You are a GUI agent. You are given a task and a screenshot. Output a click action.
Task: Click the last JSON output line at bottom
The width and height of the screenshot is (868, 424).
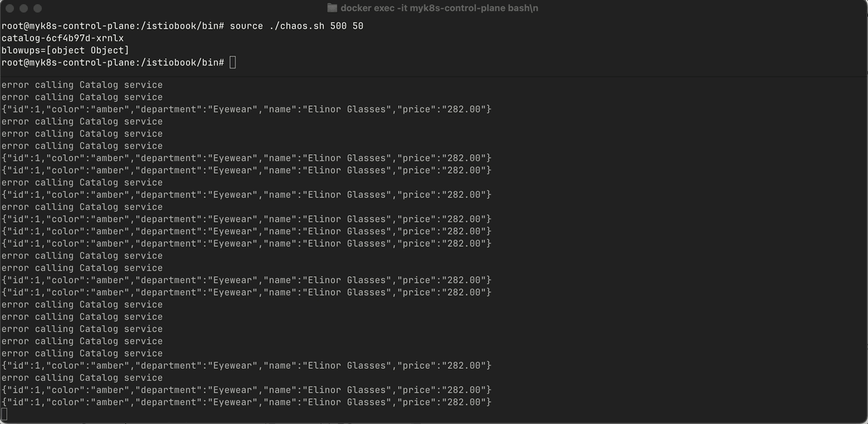coord(247,402)
